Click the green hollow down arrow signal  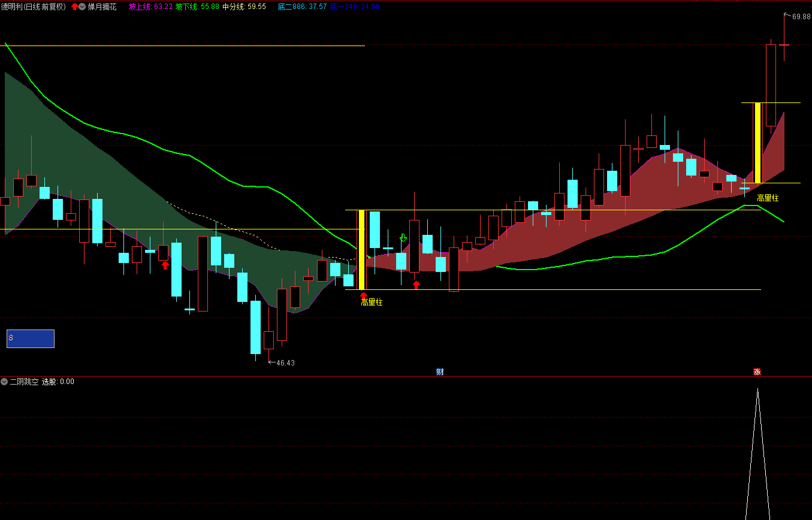403,238
